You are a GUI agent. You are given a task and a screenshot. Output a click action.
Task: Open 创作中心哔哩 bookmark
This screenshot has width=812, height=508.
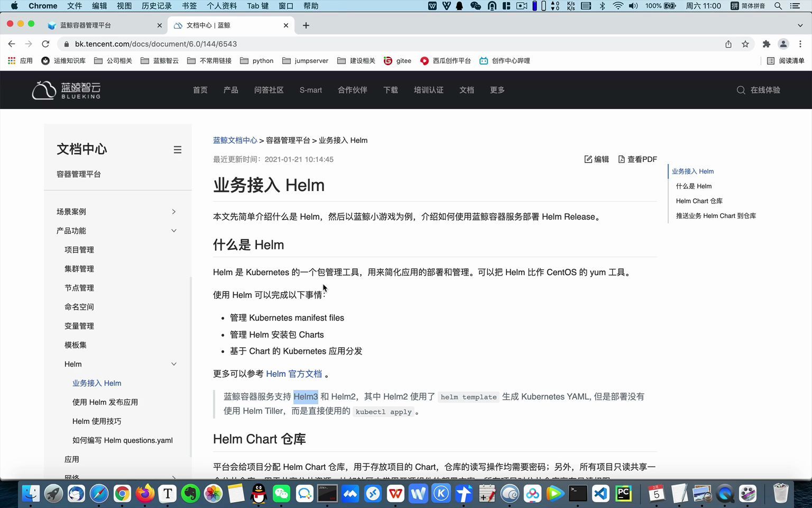click(x=505, y=61)
